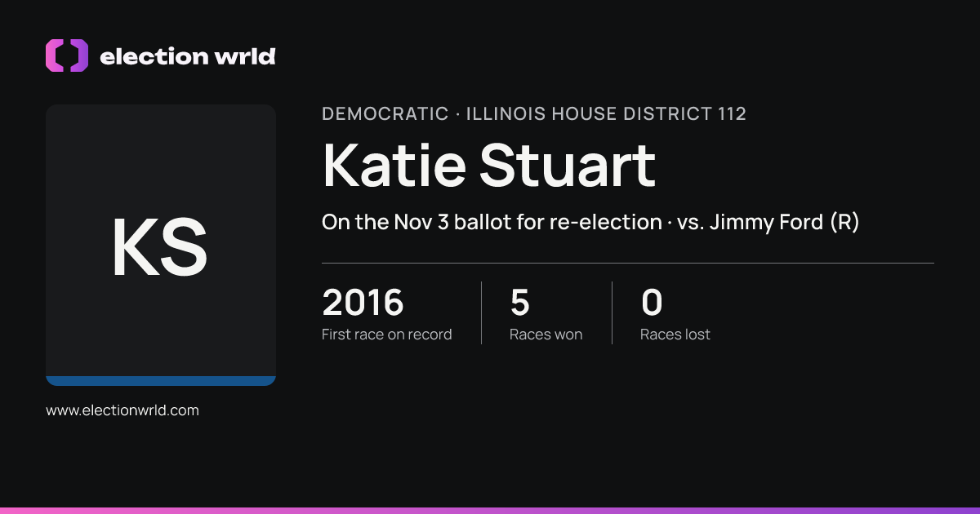Click the 'Races won' label

coord(546,335)
